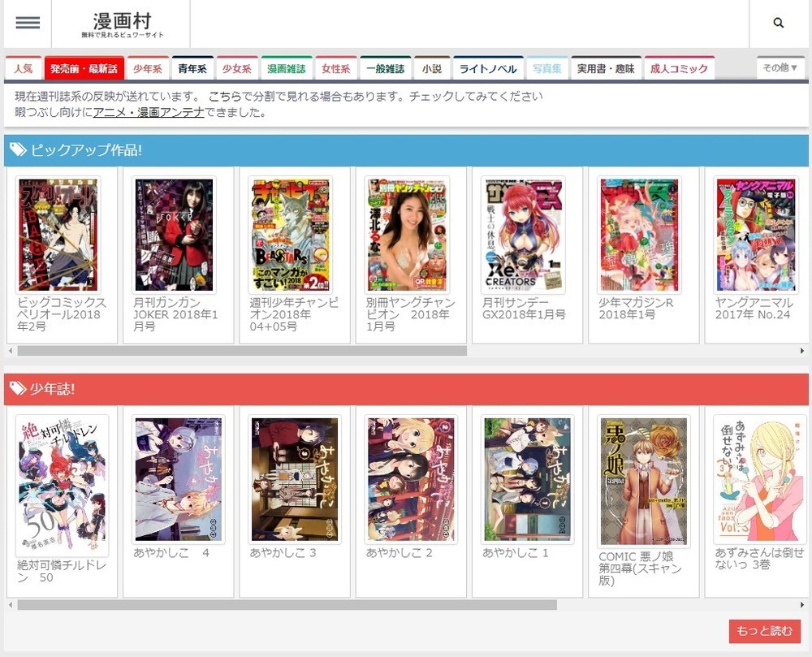Click the title text 少年マガジンR 2018年1号
Screen dimensions: 812x657
(636, 309)
